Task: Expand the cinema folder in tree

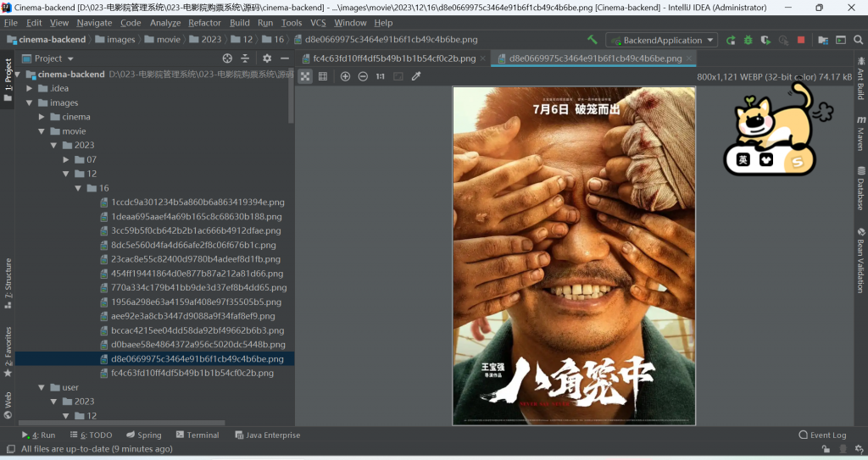Action: pos(54,117)
